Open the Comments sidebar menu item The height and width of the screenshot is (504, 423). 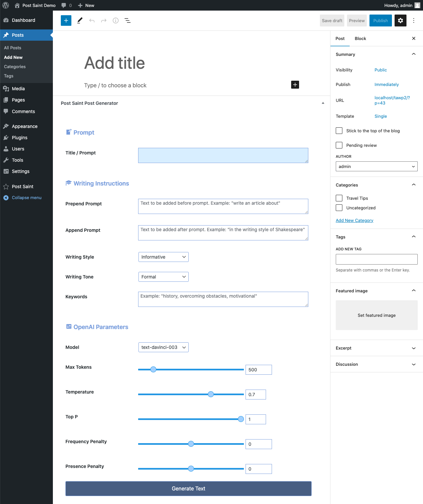coord(26,111)
